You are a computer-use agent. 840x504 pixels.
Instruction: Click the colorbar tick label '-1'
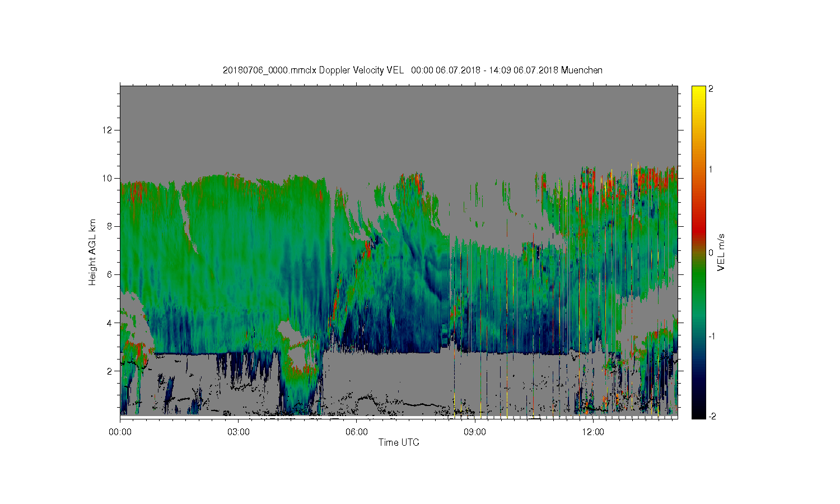(x=711, y=336)
